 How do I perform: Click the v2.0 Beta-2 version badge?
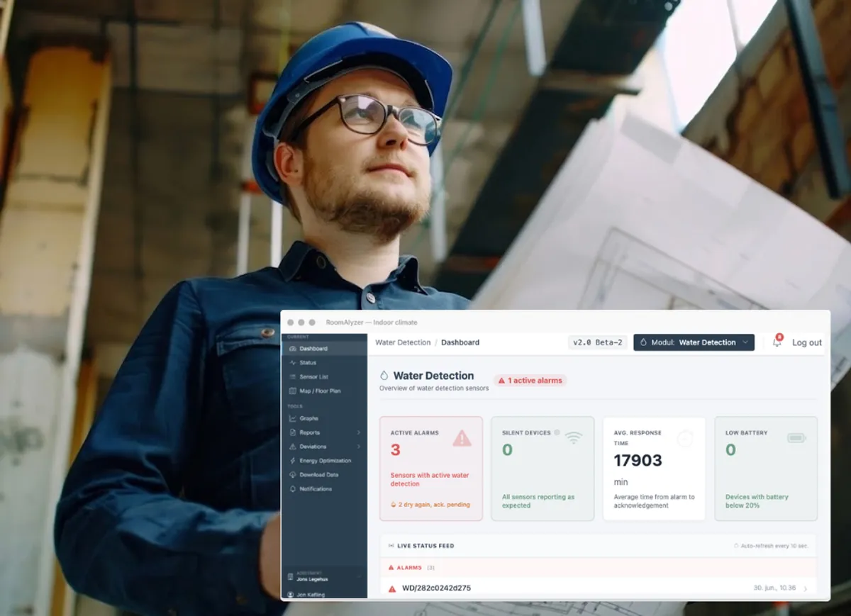pos(597,342)
